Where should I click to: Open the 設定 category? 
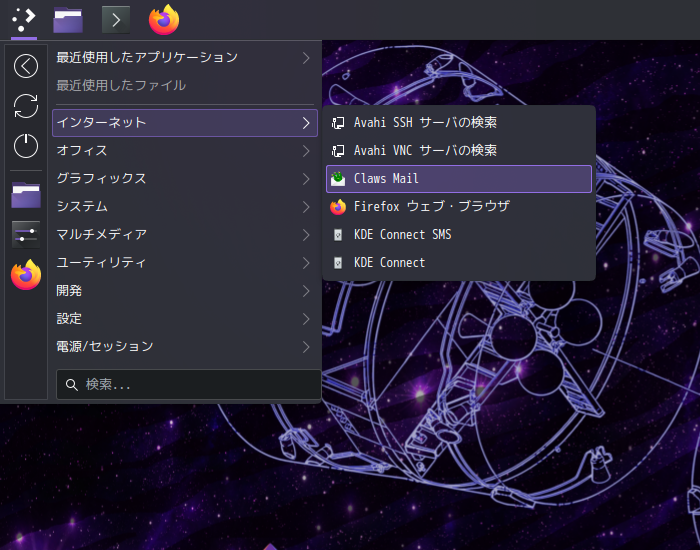184,319
